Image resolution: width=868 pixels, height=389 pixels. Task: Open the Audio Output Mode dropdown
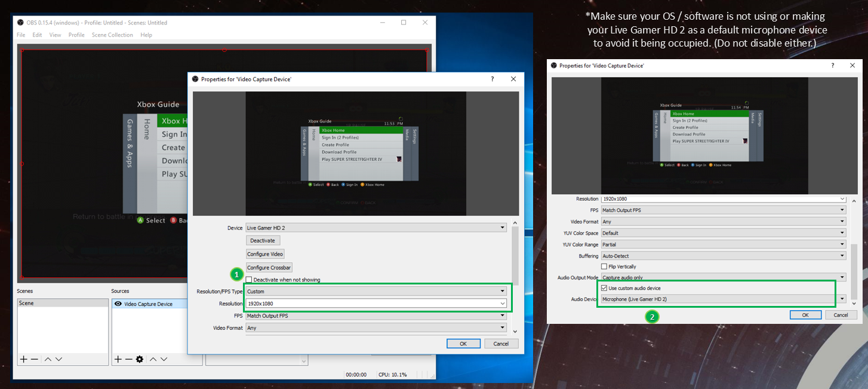click(723, 277)
